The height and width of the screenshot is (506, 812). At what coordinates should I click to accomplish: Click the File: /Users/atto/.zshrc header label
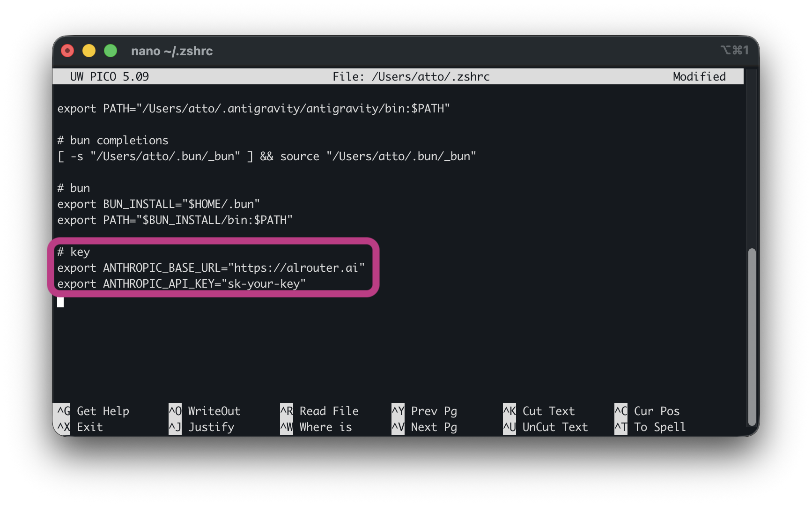coord(411,76)
